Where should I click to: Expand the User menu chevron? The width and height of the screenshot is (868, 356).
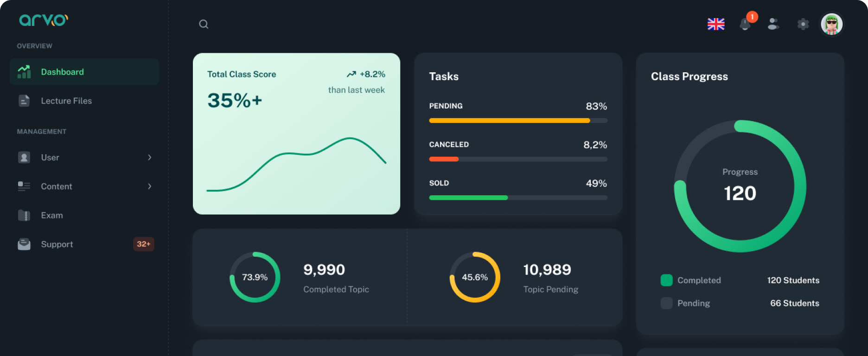[x=149, y=158]
